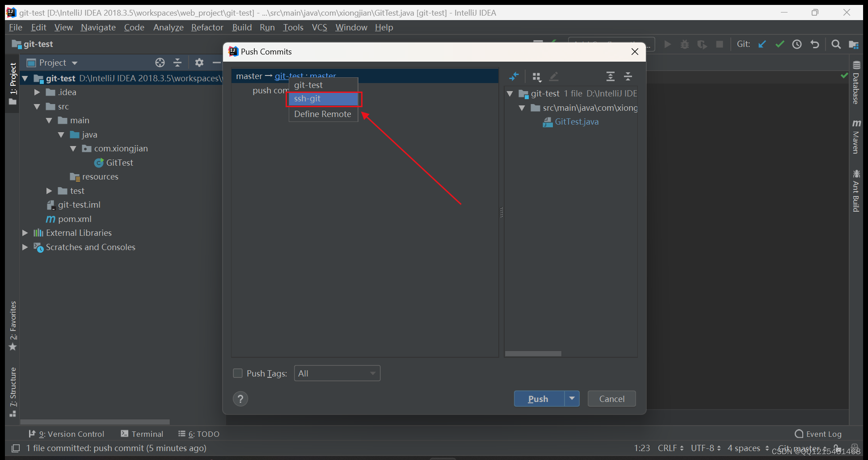Click the Project panel horizontal scrollbar
Screen dimensions: 868x460
coord(95,422)
